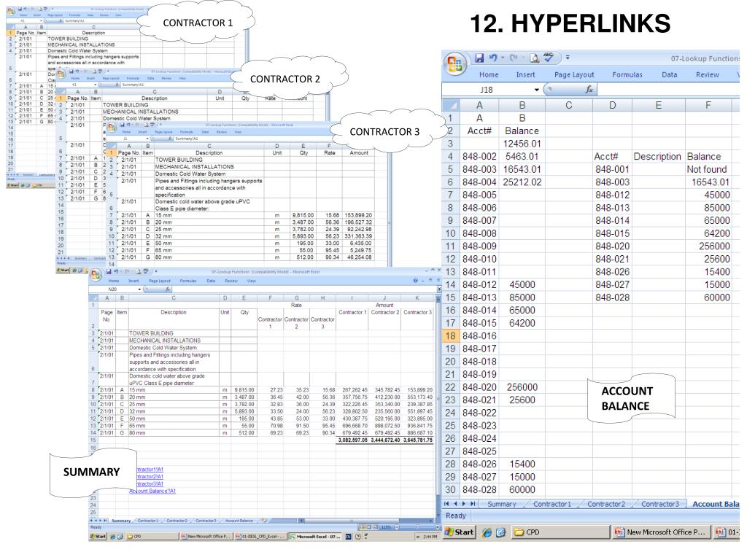
Task: Switch to Summary sheet tab, Account Balance window
Action: 502,504
